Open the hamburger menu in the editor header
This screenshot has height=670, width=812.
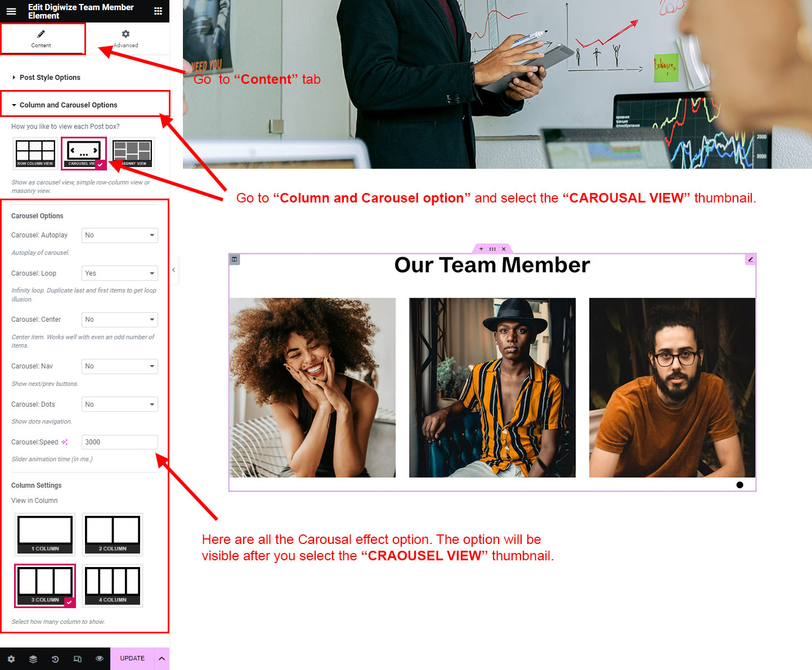11,11
